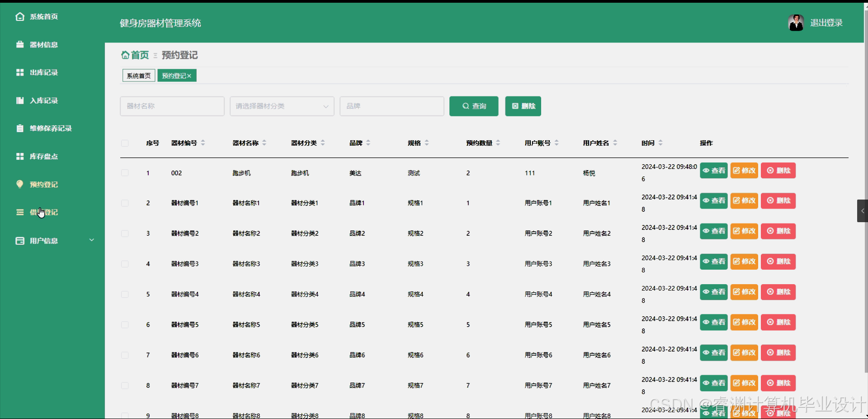Image resolution: width=868 pixels, height=419 pixels.
Task: Open 入库记录 from the sidebar
Action: (43, 100)
